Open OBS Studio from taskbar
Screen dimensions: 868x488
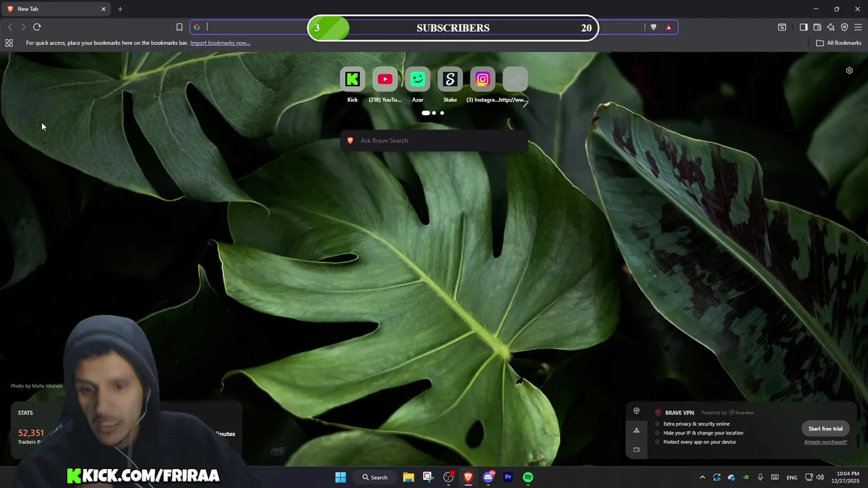(448, 477)
